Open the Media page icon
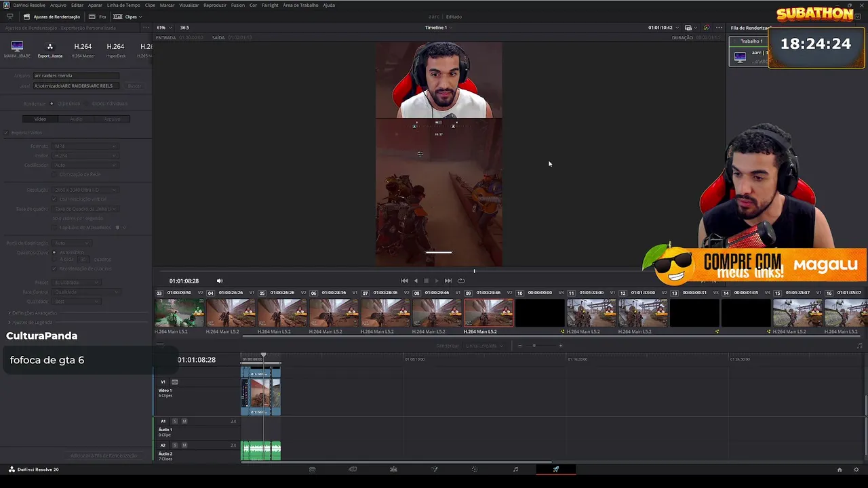Screen dimensions: 868x488 (312, 469)
